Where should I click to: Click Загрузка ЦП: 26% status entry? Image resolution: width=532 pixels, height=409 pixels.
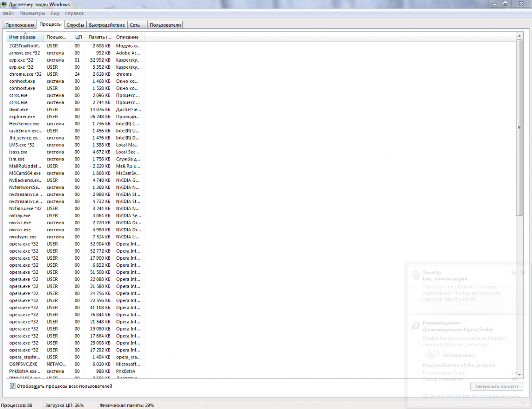click(x=64, y=405)
